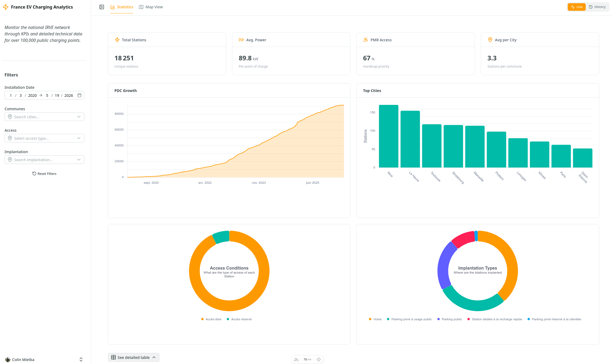Screen dimensions: 612x364
Task: Switch to Map View
Action: click(151, 7)
